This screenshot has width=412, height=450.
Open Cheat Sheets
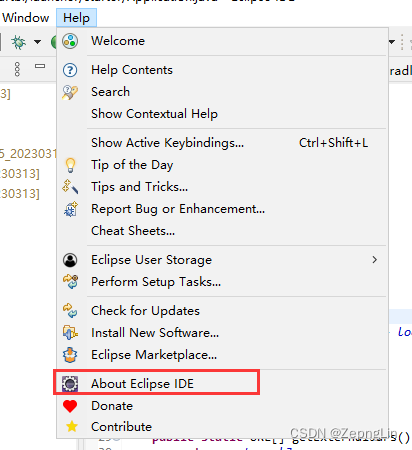222,231
